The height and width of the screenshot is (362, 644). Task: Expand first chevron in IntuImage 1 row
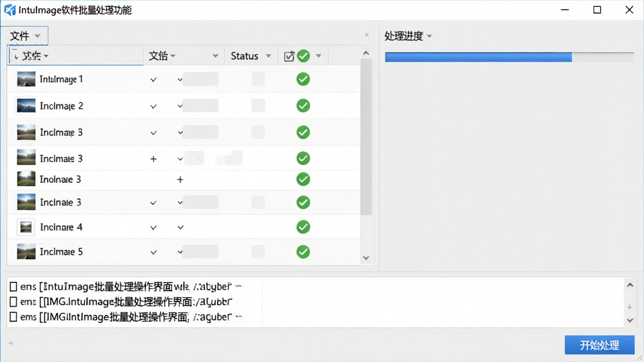[x=153, y=80]
